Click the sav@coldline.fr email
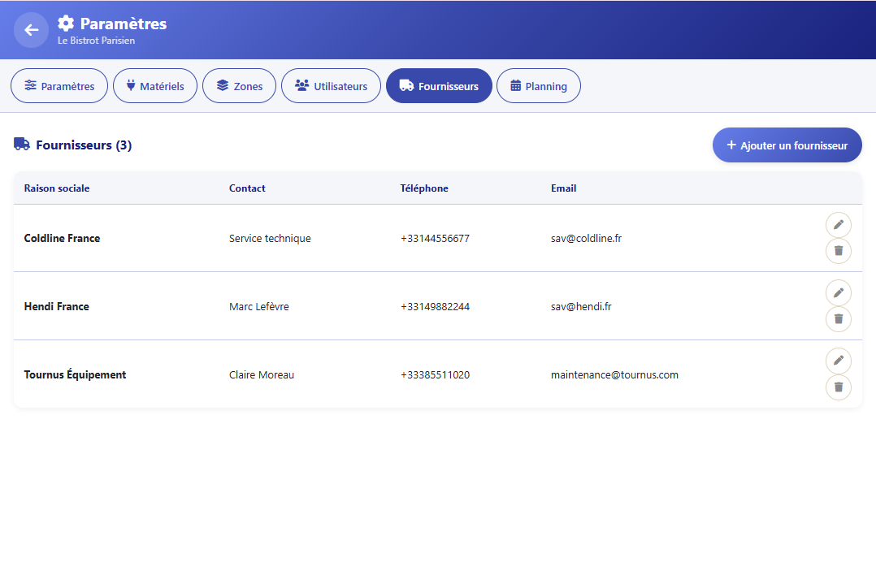Viewport: 876px width, 588px height. point(586,239)
